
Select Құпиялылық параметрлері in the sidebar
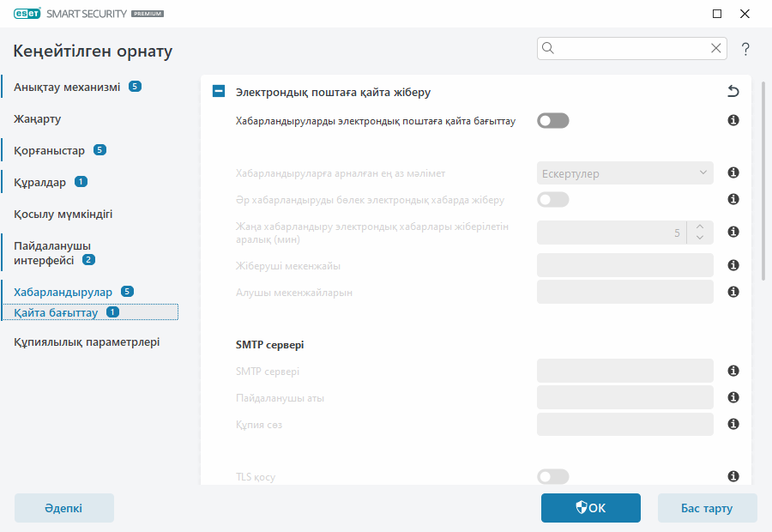(87, 342)
